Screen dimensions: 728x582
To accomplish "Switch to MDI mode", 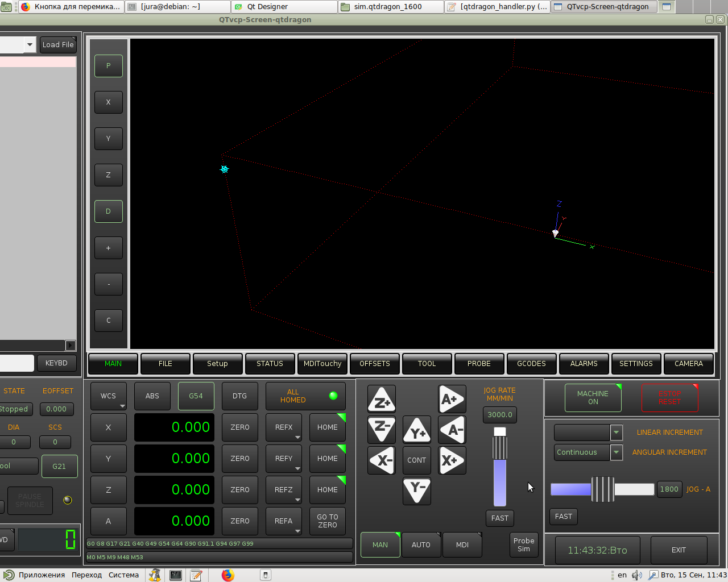I will (462, 545).
